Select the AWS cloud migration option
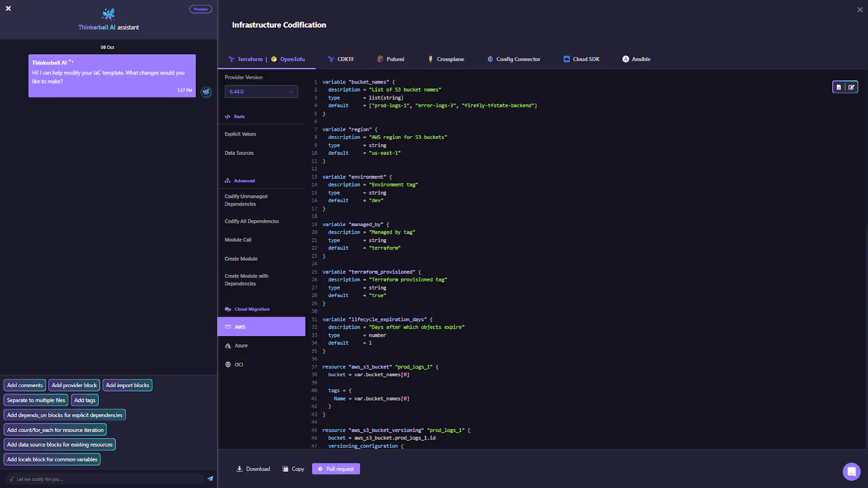Viewport: 868px width, 488px height. pos(261,327)
